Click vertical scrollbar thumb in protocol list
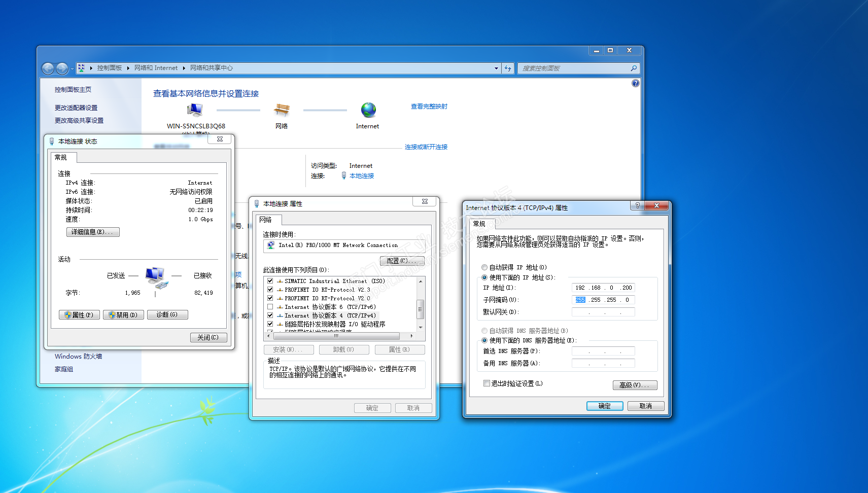The height and width of the screenshot is (493, 868). (420, 308)
